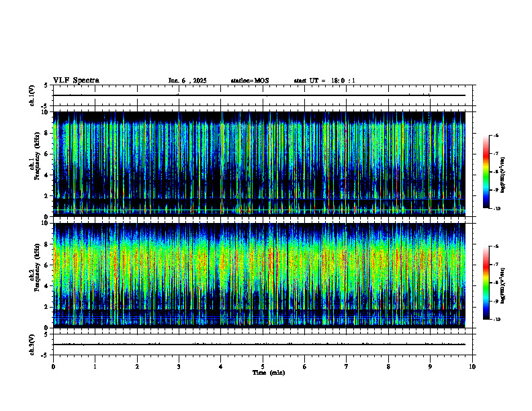This screenshot has width=532, height=411.
Task: Select the "ch.2 Frequency (kHz)" axis label
Action: pyautogui.click(x=36, y=267)
